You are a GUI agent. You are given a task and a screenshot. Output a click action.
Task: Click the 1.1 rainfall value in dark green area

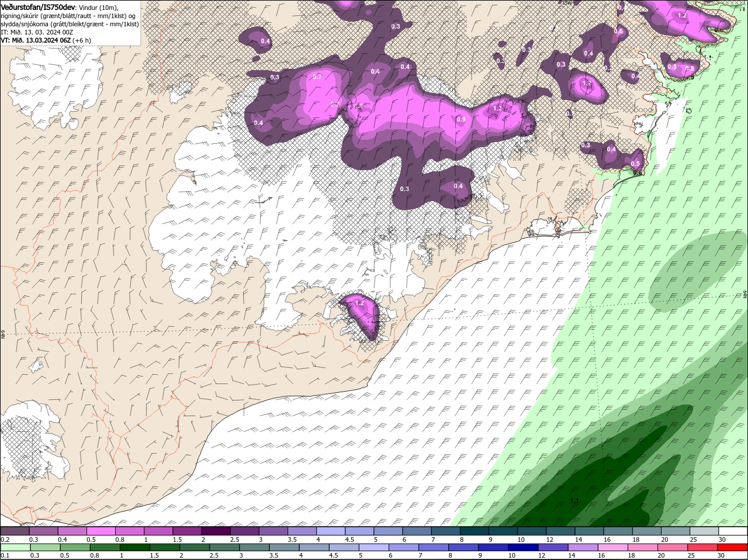pyautogui.click(x=574, y=501)
